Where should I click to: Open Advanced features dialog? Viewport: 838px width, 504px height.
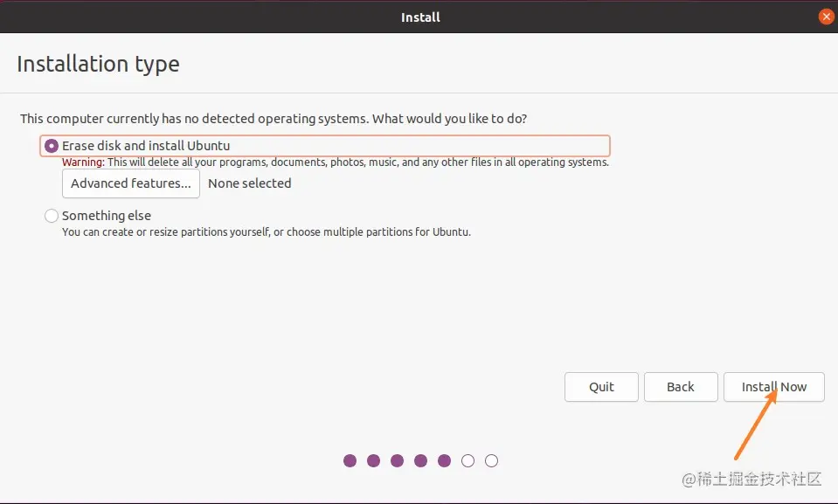point(131,183)
